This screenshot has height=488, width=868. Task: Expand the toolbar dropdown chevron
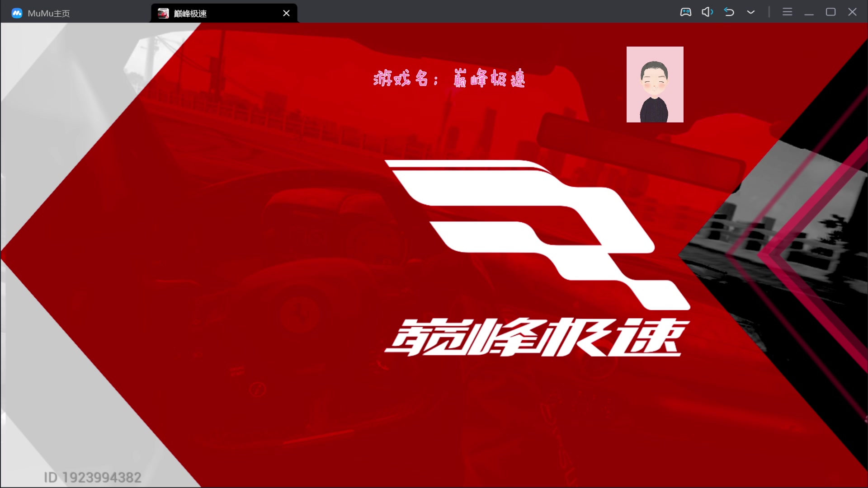pos(751,12)
